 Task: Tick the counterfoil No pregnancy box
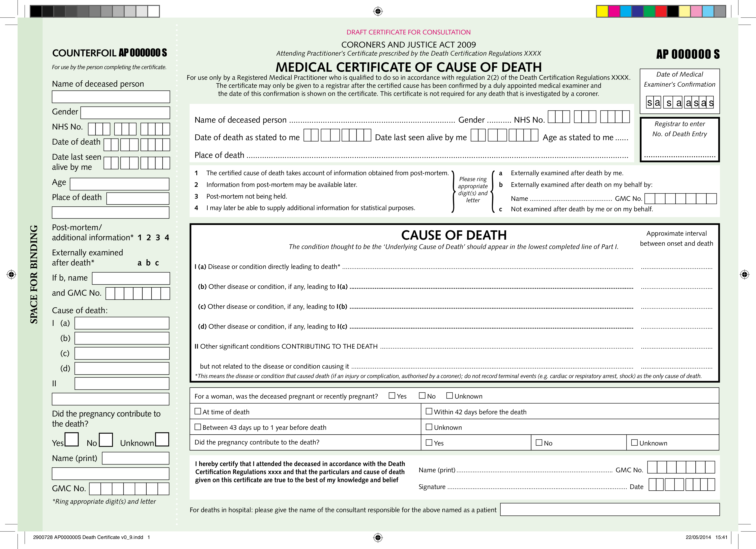coord(106,439)
